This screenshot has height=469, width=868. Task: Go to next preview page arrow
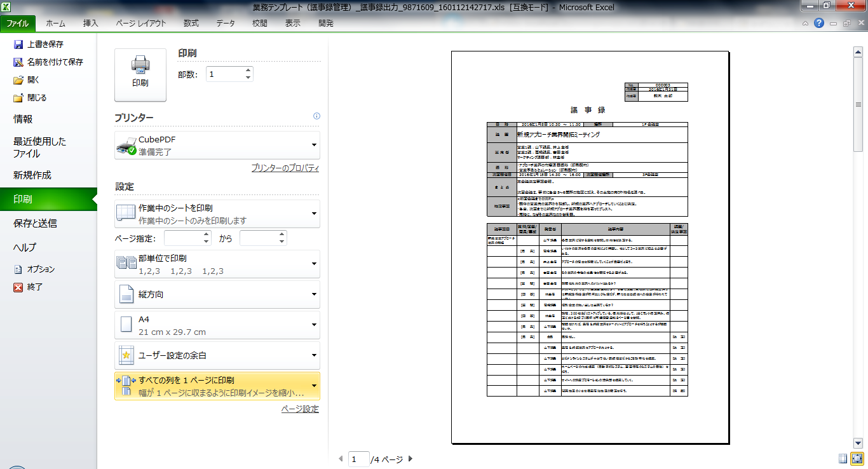pos(410,459)
